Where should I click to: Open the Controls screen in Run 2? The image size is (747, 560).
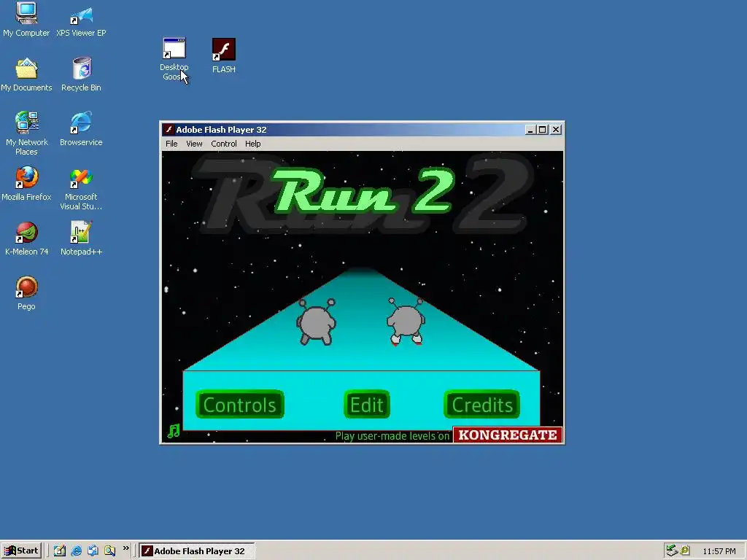coord(239,404)
